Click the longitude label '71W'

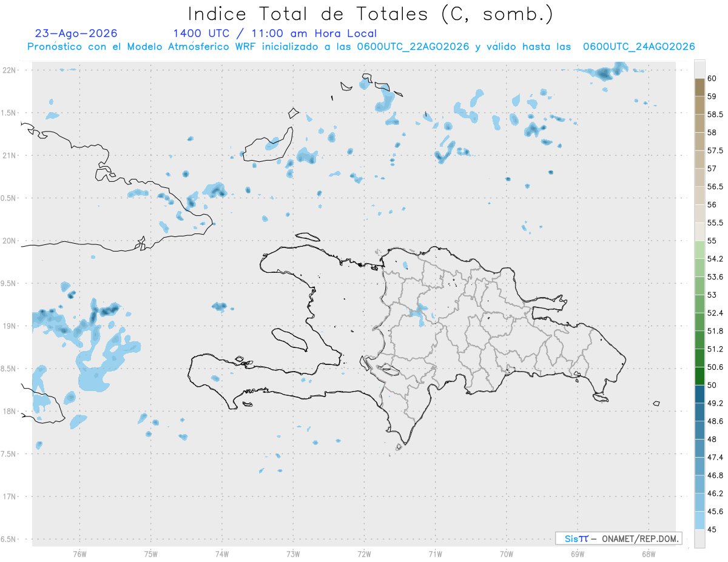click(x=435, y=554)
